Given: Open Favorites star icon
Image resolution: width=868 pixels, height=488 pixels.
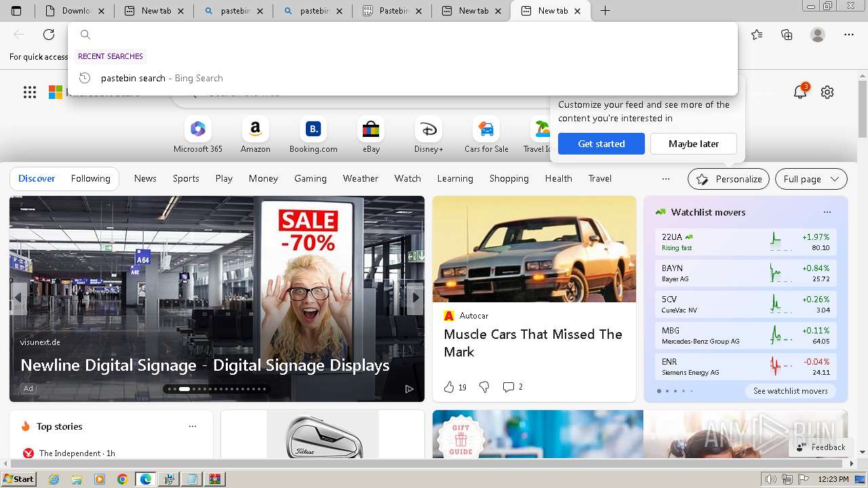Looking at the screenshot, I should 757,35.
